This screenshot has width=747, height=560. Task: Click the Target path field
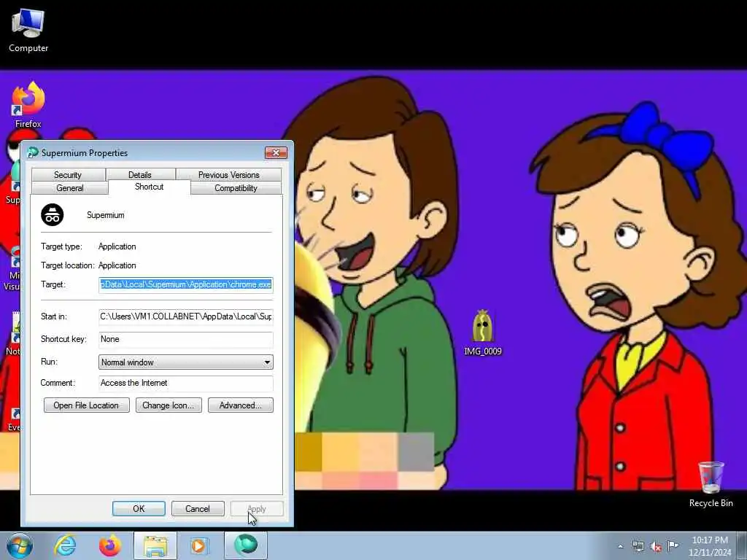(x=186, y=285)
